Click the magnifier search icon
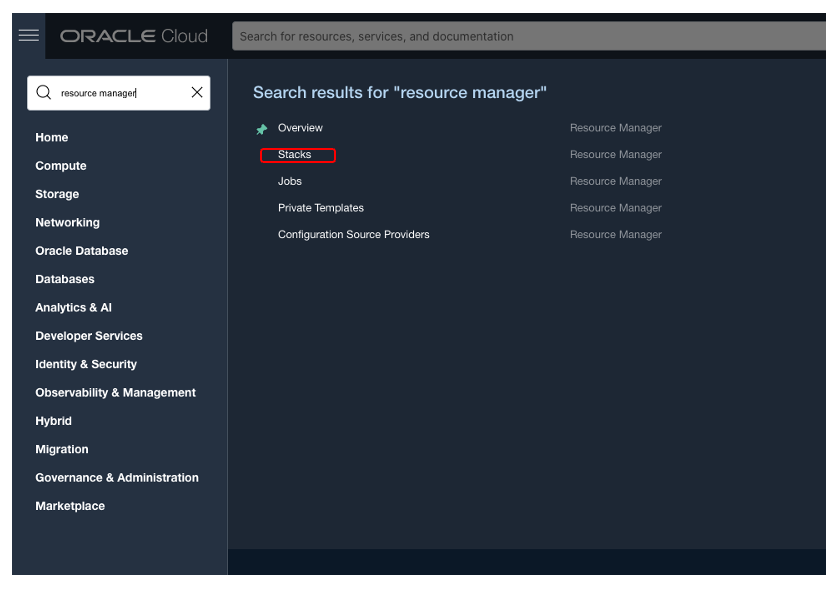 (43, 93)
